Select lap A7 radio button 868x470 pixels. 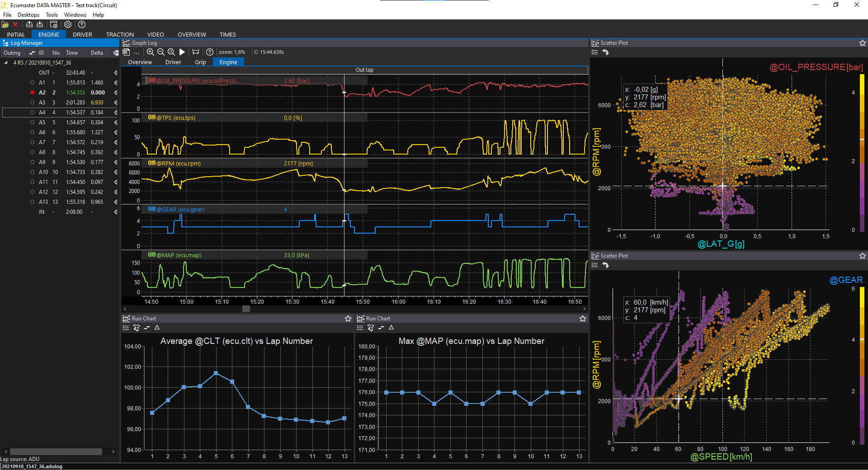pyautogui.click(x=32, y=142)
